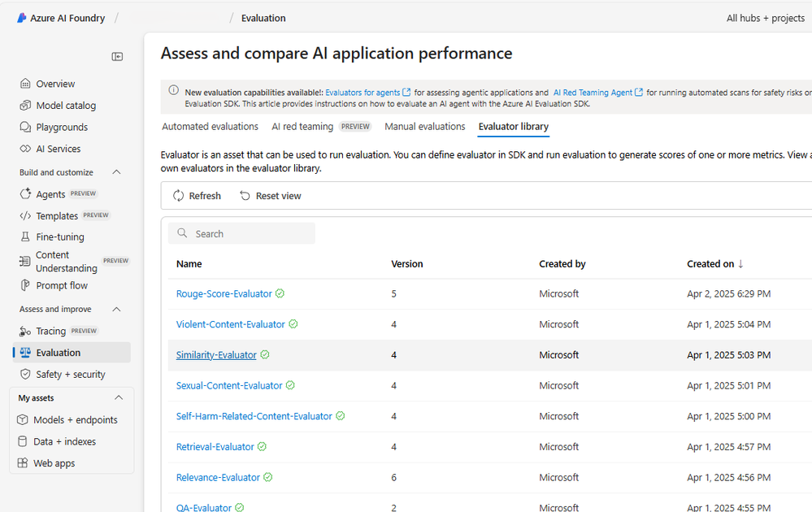
Task: Switch to the Manual evaluations tab
Action: pos(424,126)
